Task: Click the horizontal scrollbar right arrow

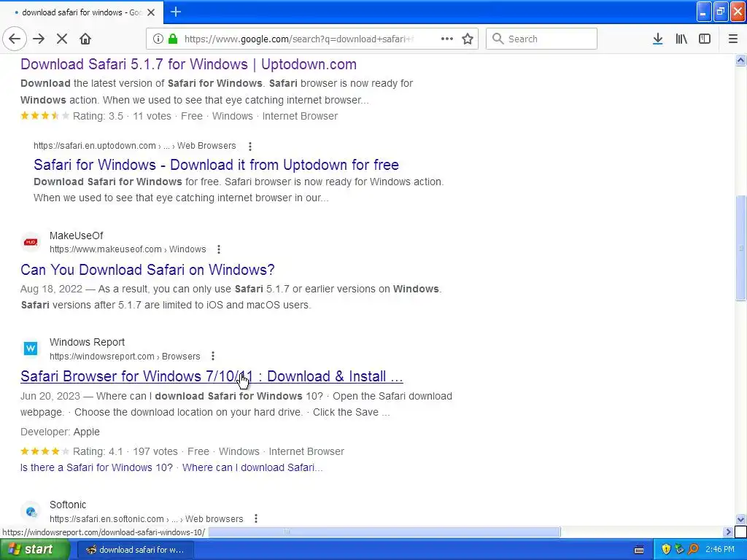Action: click(x=728, y=532)
